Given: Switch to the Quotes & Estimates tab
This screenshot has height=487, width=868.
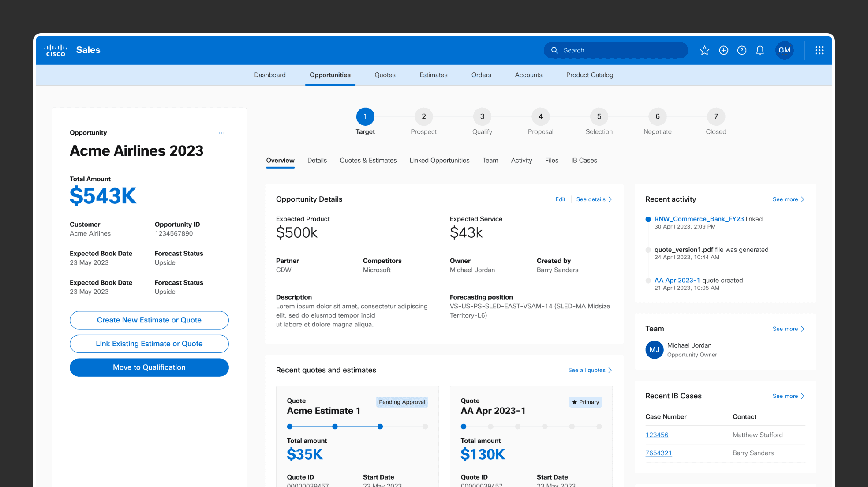Looking at the screenshot, I should click(368, 161).
